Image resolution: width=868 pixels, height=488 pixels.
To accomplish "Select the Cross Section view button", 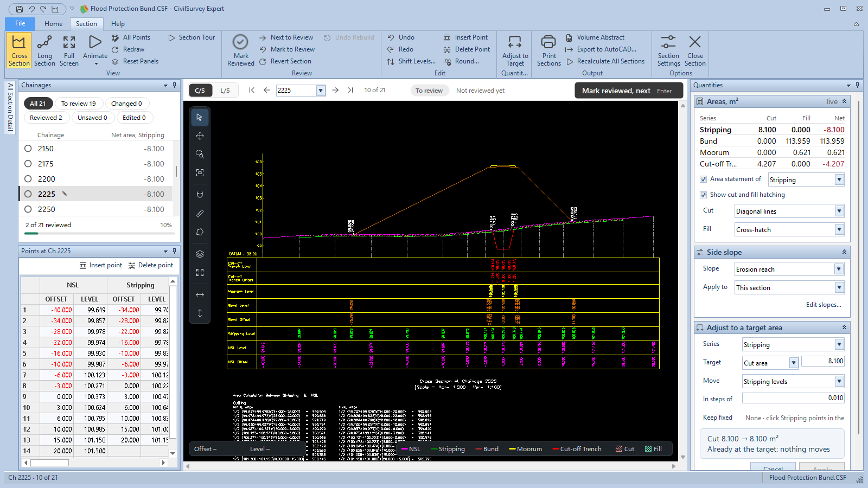I will point(19,50).
